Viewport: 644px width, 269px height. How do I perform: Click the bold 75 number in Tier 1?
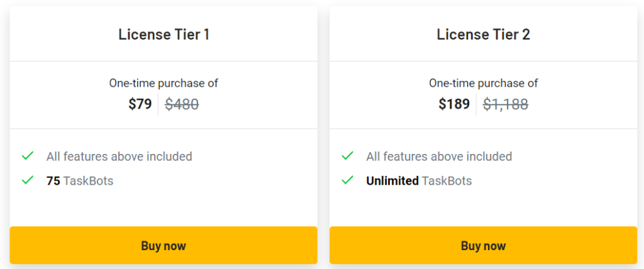[53, 181]
